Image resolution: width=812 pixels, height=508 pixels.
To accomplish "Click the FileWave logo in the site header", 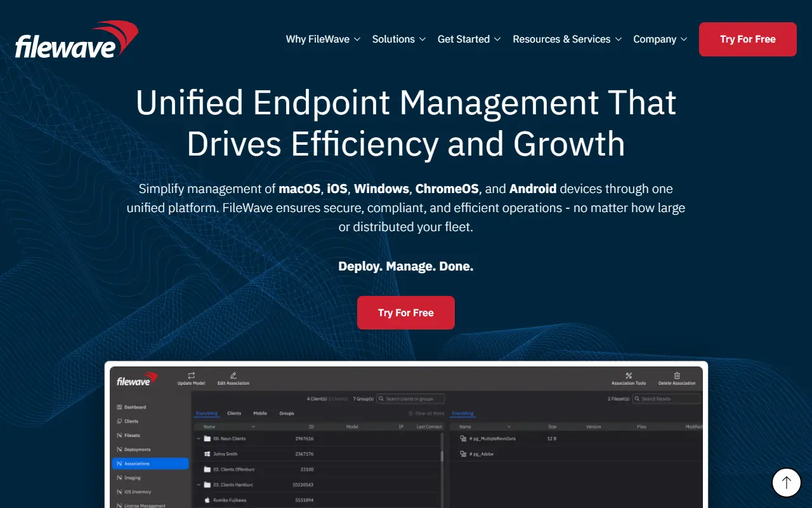I will 77,39.
